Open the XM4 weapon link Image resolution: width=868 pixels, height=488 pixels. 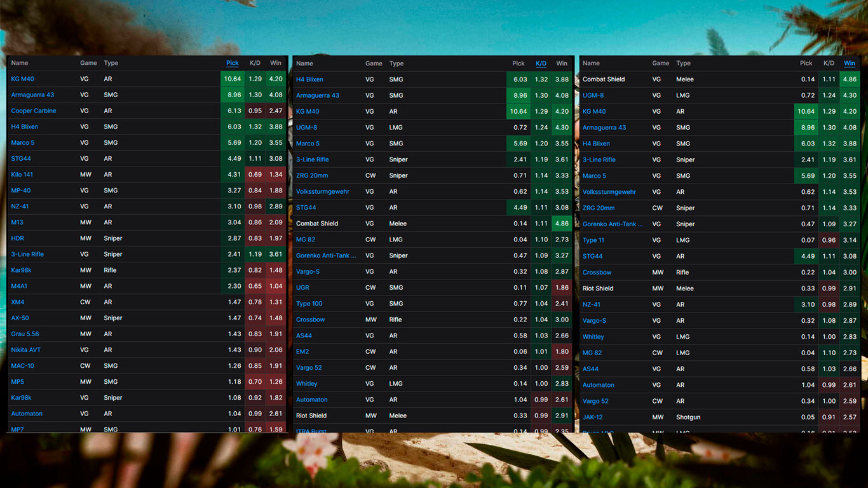pos(18,302)
